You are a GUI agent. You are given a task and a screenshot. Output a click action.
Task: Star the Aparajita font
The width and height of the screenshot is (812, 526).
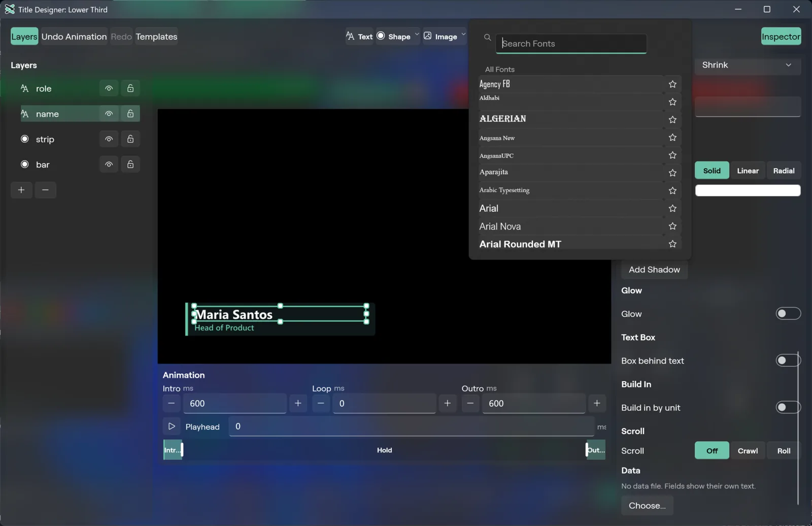672,173
